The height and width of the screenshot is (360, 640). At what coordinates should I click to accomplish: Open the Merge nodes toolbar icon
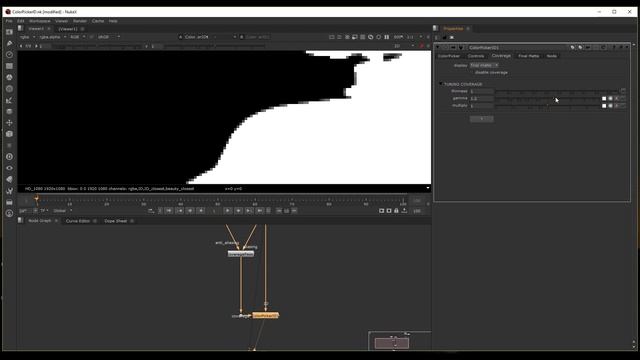[9, 111]
